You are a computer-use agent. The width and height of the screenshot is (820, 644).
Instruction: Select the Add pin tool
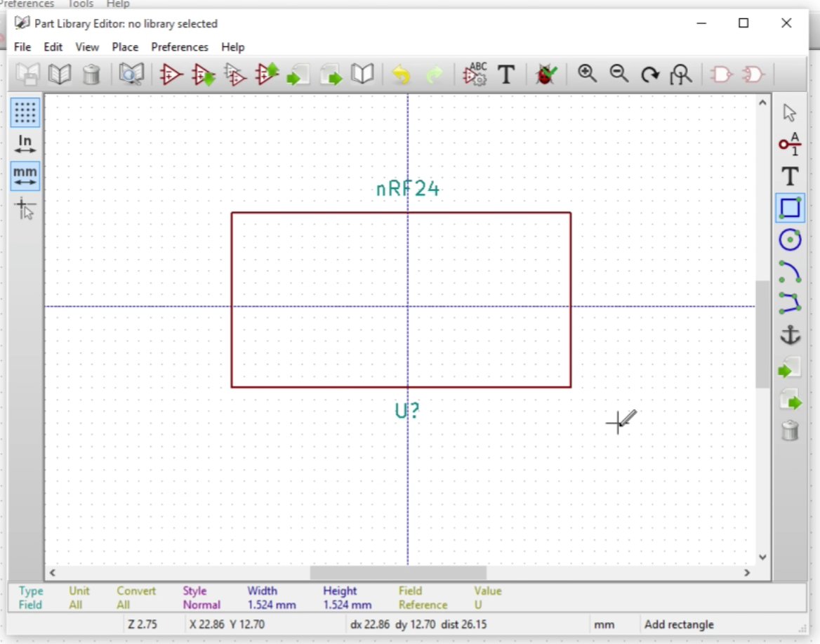click(x=790, y=144)
